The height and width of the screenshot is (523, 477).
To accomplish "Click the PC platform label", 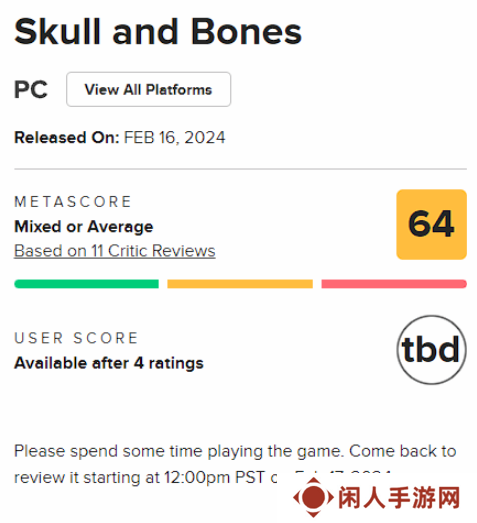I will click(x=31, y=89).
